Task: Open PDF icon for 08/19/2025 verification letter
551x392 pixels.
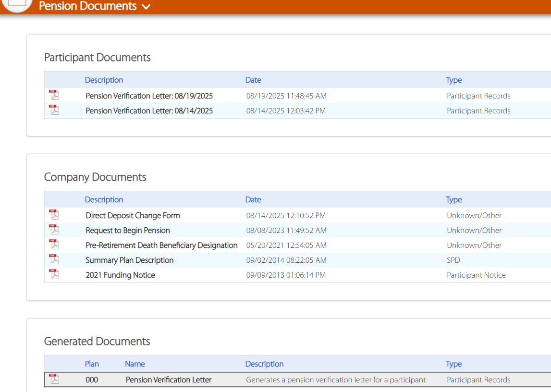Action: pyautogui.click(x=54, y=95)
